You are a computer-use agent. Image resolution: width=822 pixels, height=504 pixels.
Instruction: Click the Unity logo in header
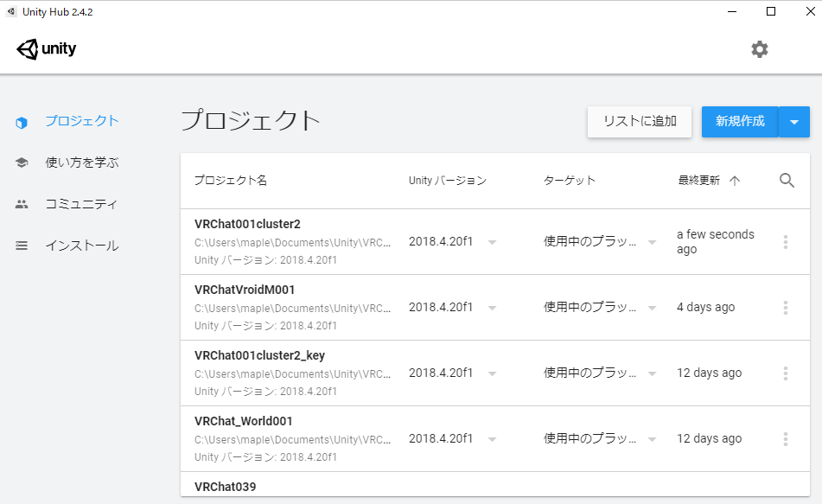point(46,49)
